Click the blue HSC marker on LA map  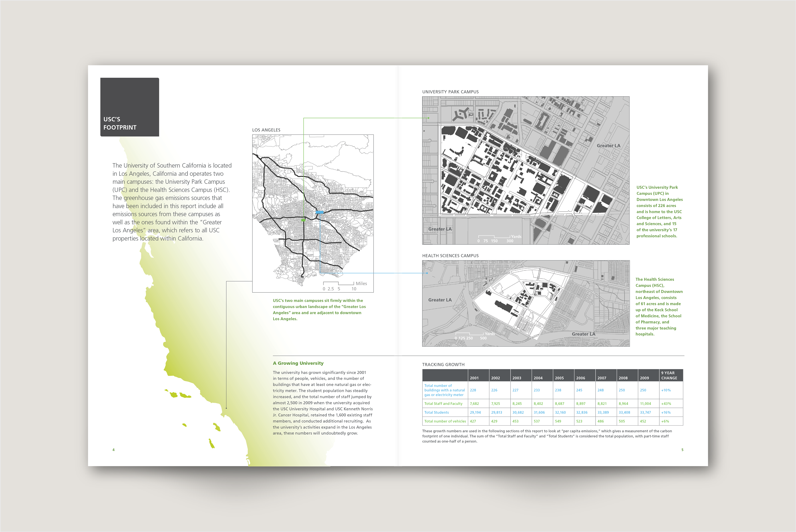[x=320, y=212]
